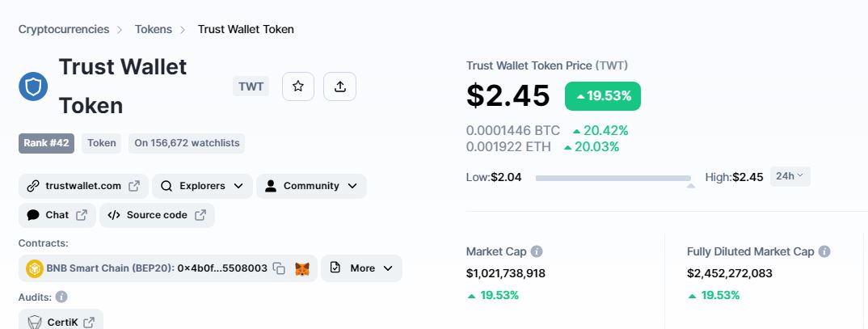View the CertiK audit link
Viewport: 868px width, 329px height.
[61, 322]
